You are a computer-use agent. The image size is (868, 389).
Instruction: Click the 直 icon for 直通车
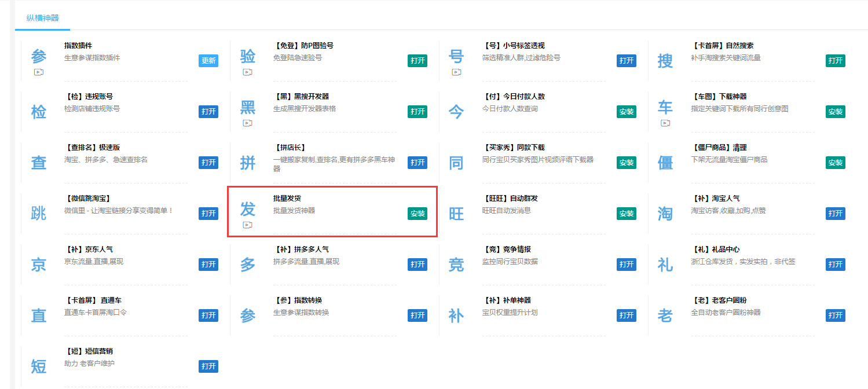(x=39, y=315)
